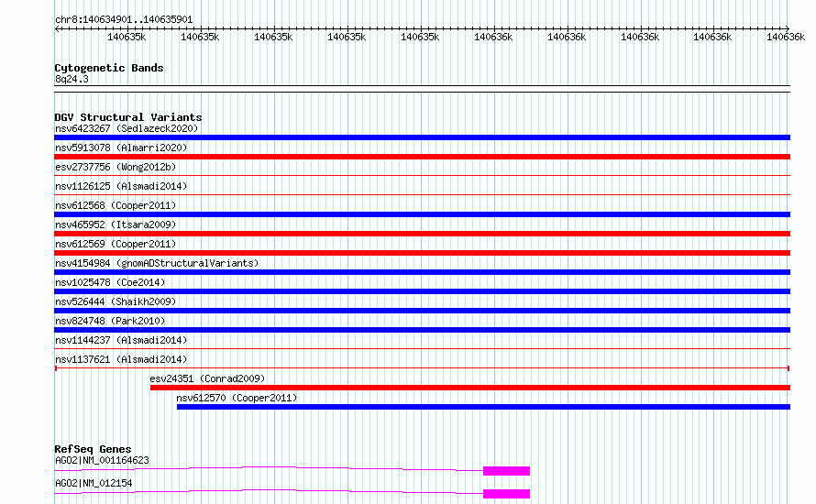Image resolution: width=816 pixels, height=504 pixels.
Task: Click the red bar for esv24351
Action: coord(470,388)
